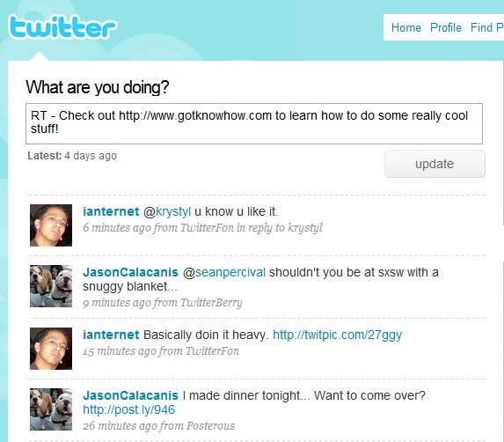This screenshot has width=504, height=442.
Task: Focus the What are you doing text box
Action: [x=254, y=123]
